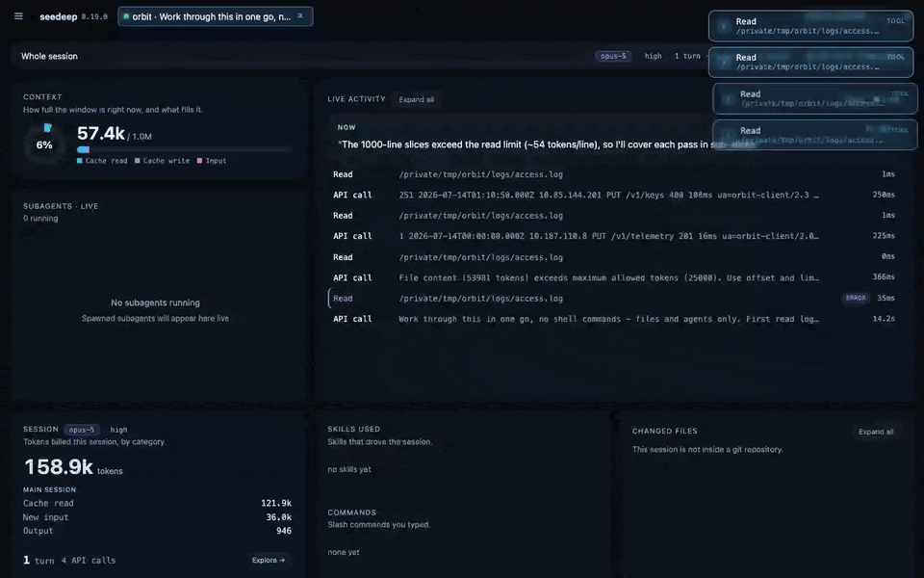
Task: Click the green status dot on orbit tab
Action: [126, 16]
